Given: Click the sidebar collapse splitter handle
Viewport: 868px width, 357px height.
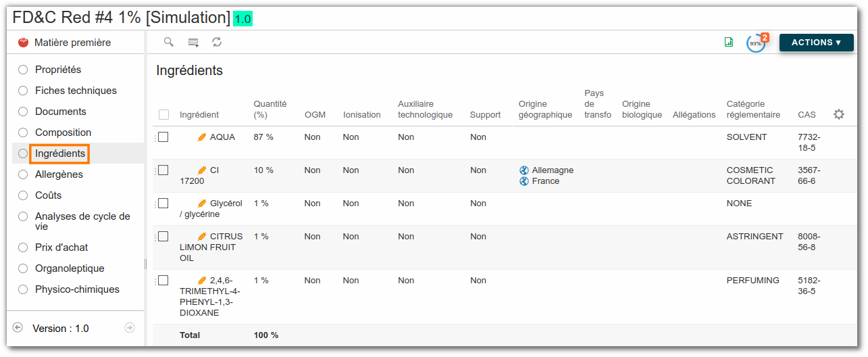Looking at the screenshot, I should 146,264.
